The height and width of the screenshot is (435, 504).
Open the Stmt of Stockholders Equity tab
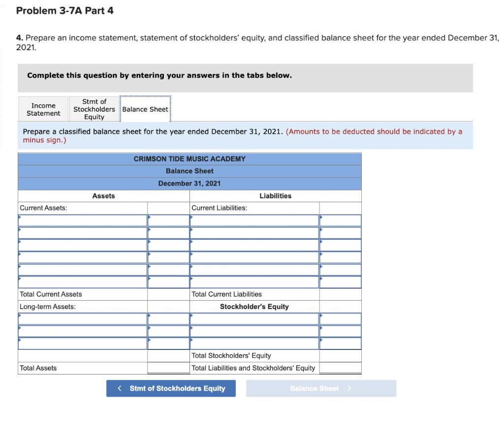[x=94, y=109]
